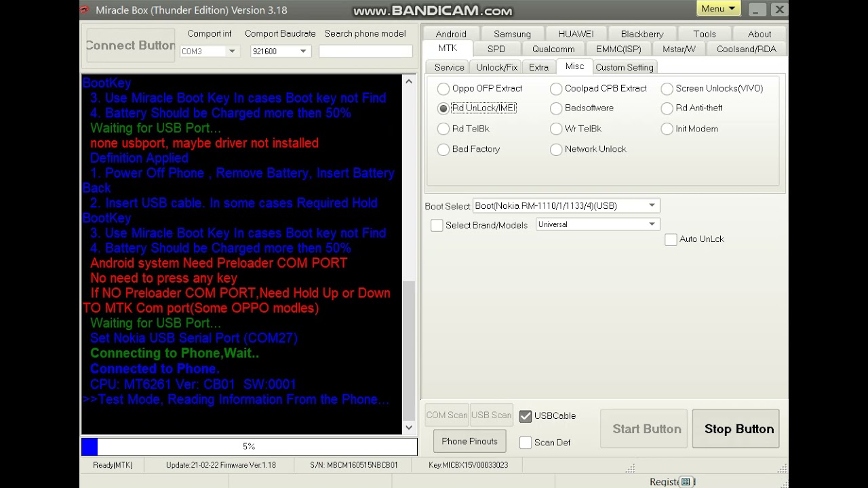Open the Universal brand dropdown
Screen dimensions: 868x488
tap(597, 224)
